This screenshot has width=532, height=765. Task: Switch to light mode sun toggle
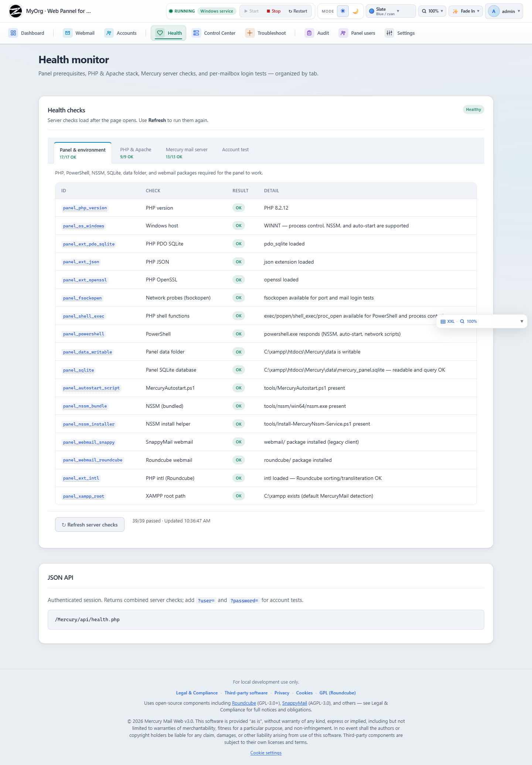pyautogui.click(x=343, y=11)
